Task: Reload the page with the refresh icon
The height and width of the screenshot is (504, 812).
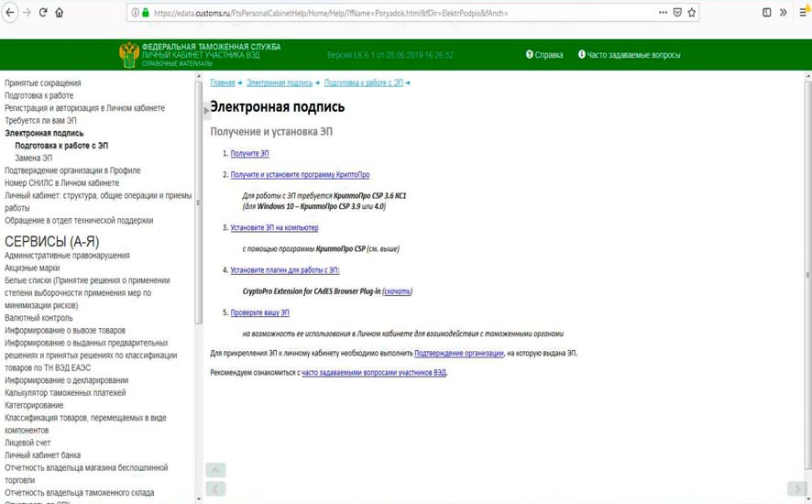Action: click(x=43, y=13)
